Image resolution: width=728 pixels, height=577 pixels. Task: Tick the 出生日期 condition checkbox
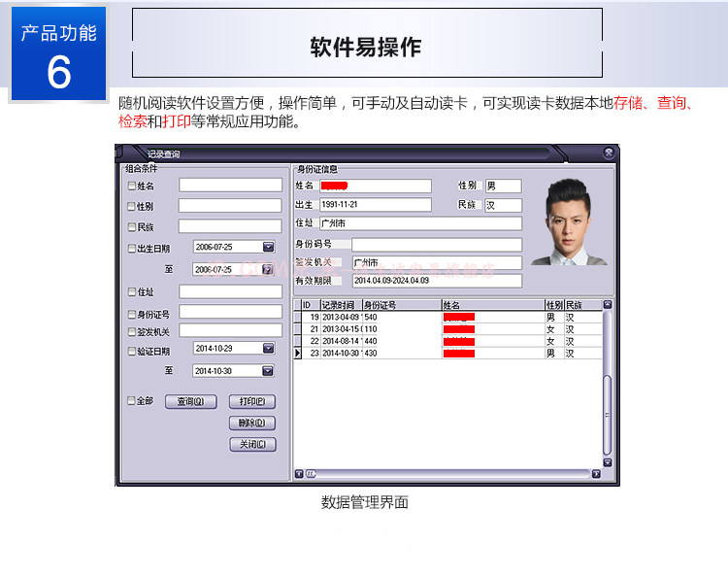(132, 249)
